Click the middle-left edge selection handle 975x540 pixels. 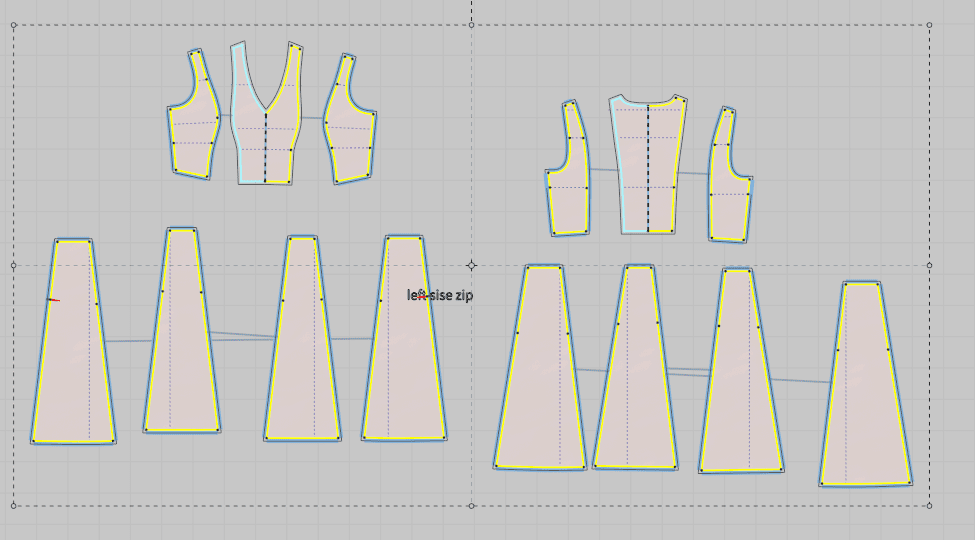tap(14, 265)
